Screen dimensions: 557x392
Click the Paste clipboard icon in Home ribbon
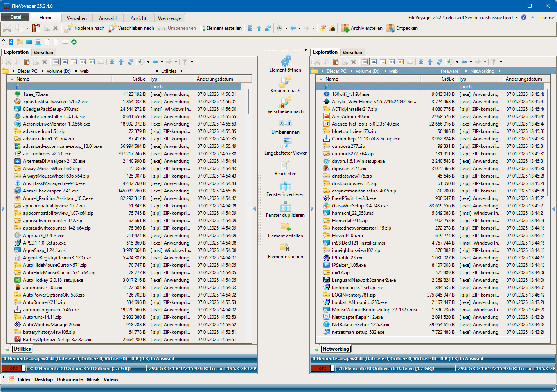click(x=36, y=28)
